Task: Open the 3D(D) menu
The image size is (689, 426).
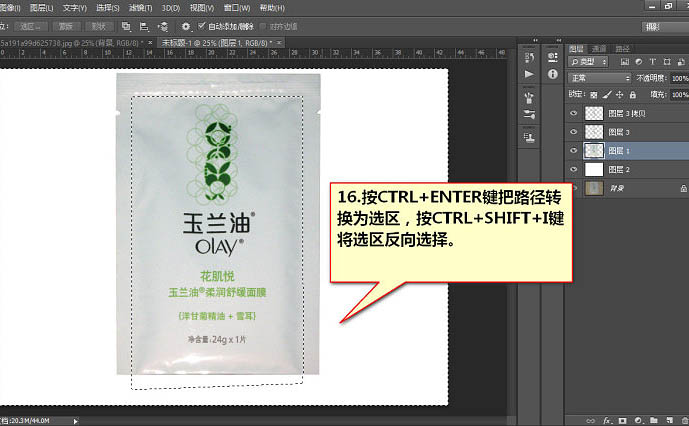Action: click(x=171, y=8)
